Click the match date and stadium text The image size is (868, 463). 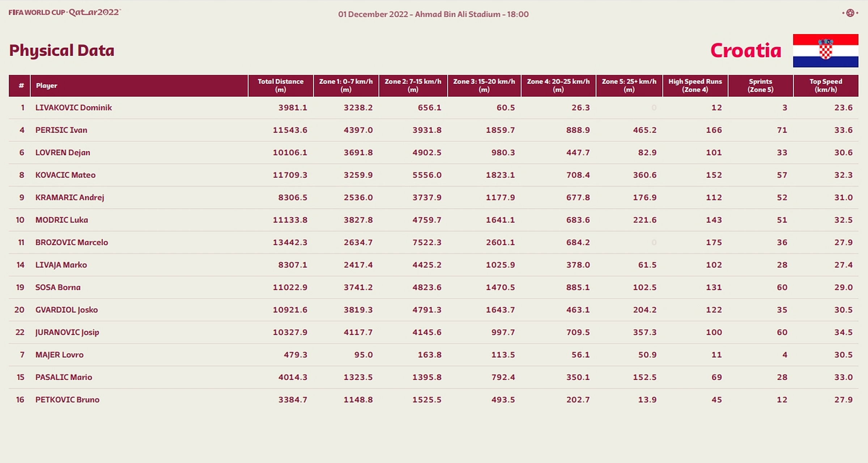click(433, 14)
